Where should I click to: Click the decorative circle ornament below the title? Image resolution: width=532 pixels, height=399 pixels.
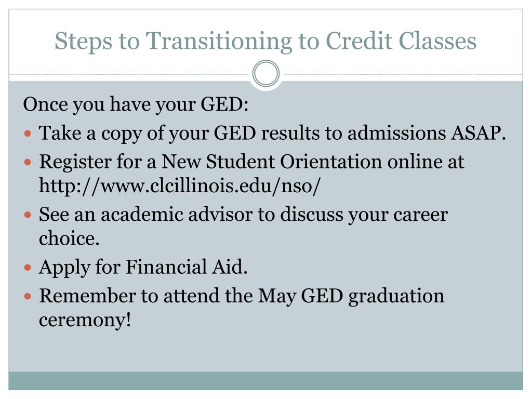point(266,73)
